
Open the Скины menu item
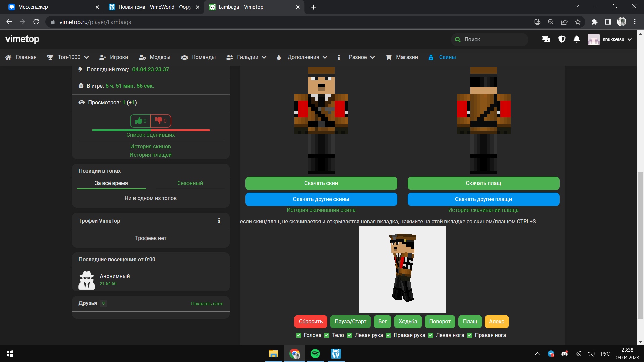point(447,57)
